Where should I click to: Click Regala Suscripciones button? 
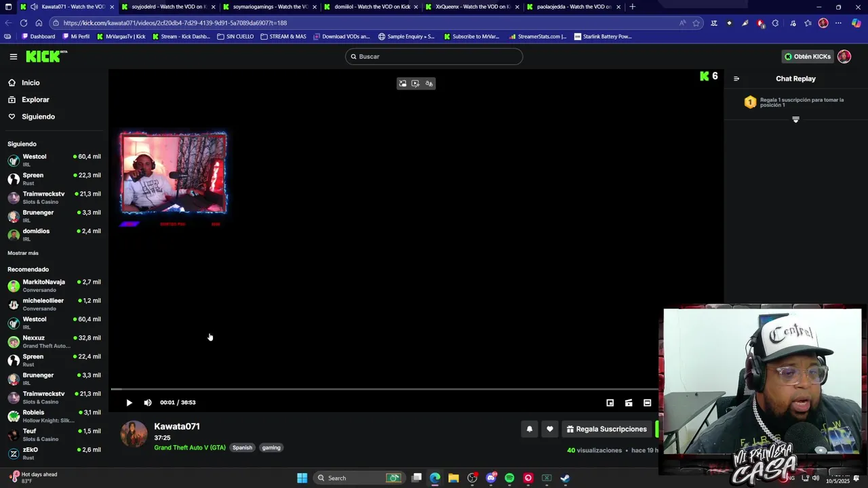click(x=607, y=429)
